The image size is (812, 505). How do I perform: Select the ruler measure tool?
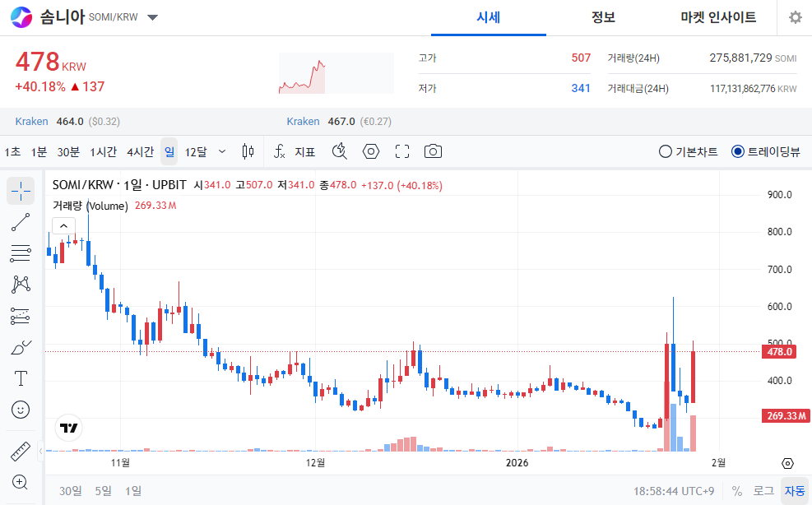pyautogui.click(x=21, y=451)
